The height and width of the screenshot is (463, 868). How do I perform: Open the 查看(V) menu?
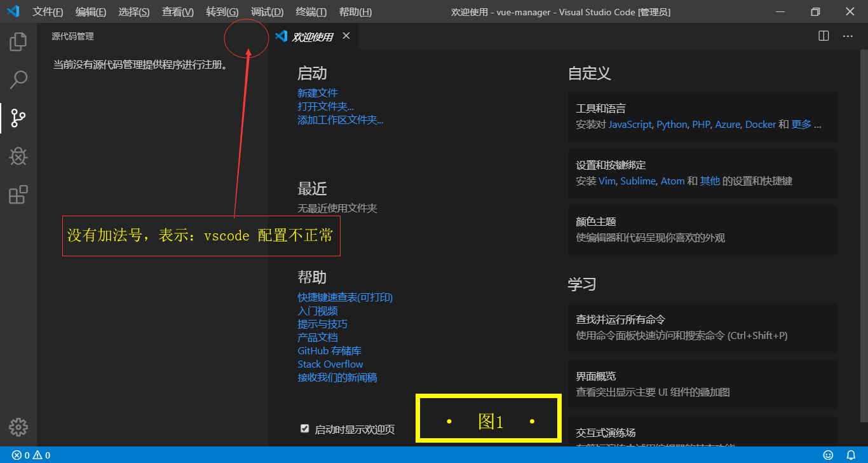coord(178,12)
